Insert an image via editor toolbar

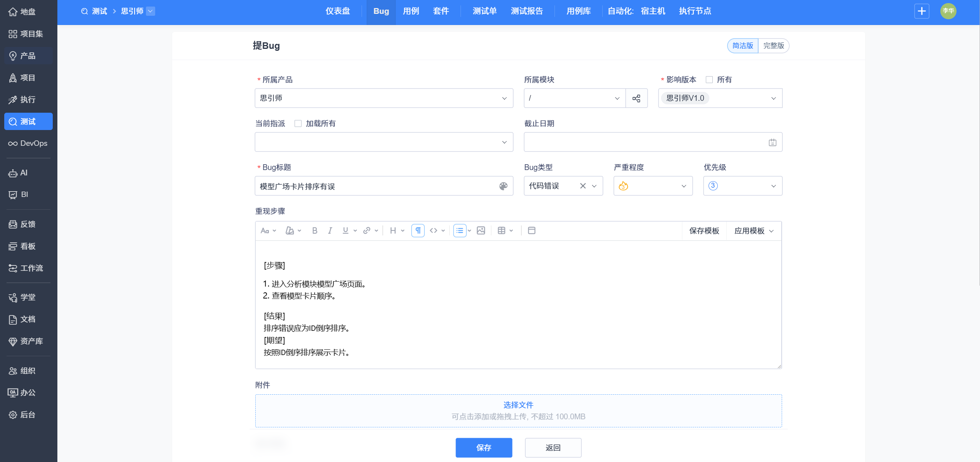[x=481, y=230]
